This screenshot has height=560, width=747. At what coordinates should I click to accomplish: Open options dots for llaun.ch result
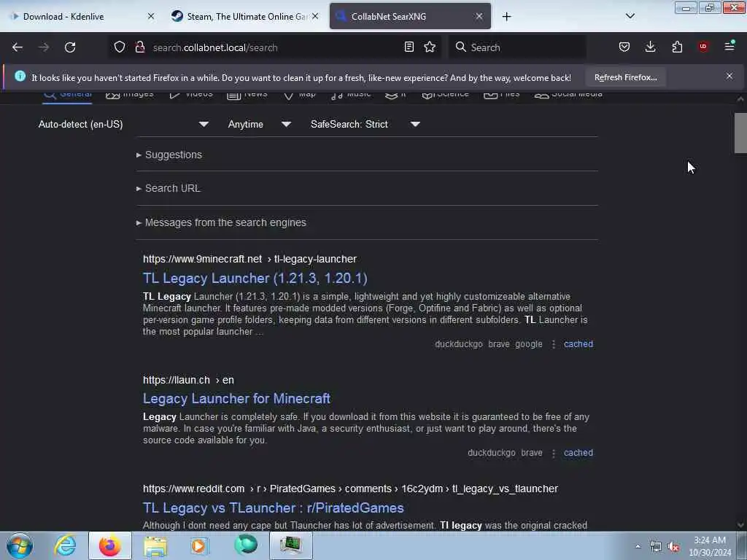click(553, 454)
